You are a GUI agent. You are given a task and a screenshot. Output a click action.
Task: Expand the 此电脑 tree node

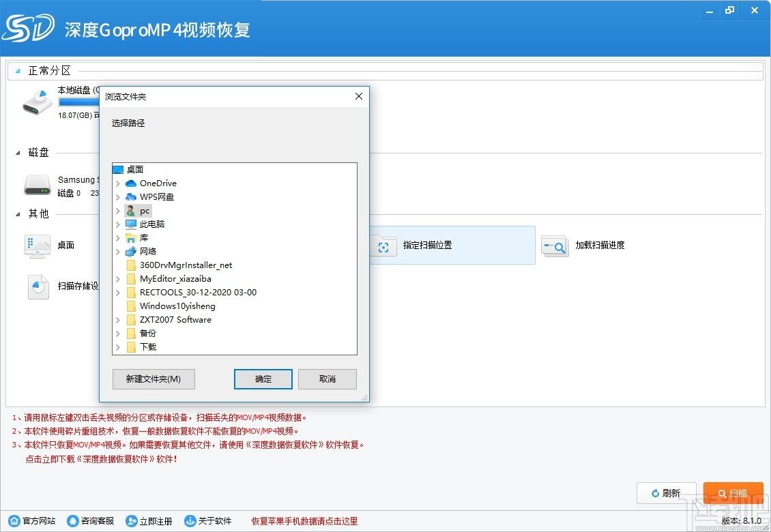tap(117, 224)
